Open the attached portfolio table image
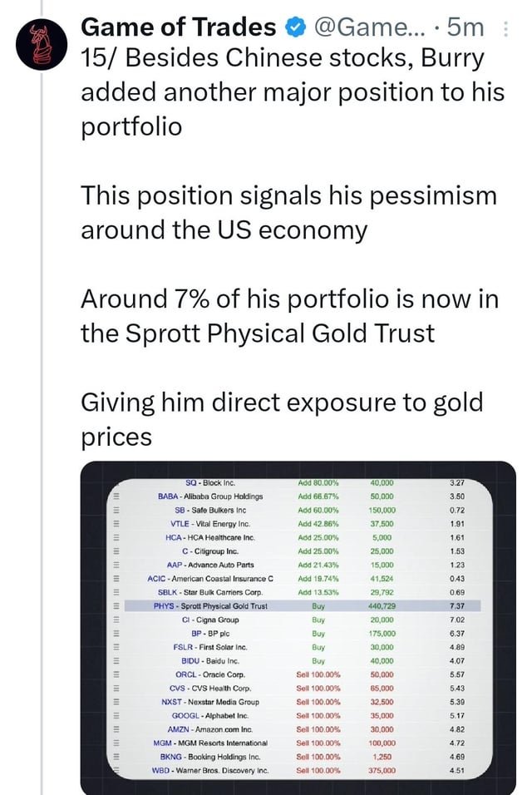Viewport: 532px width, 795px height. click(298, 628)
